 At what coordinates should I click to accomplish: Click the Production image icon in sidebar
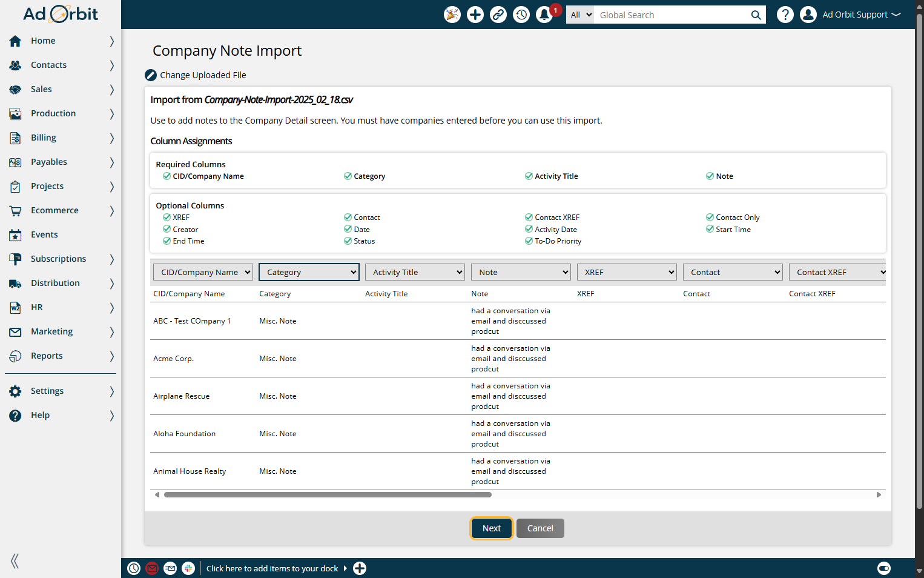[15, 113]
